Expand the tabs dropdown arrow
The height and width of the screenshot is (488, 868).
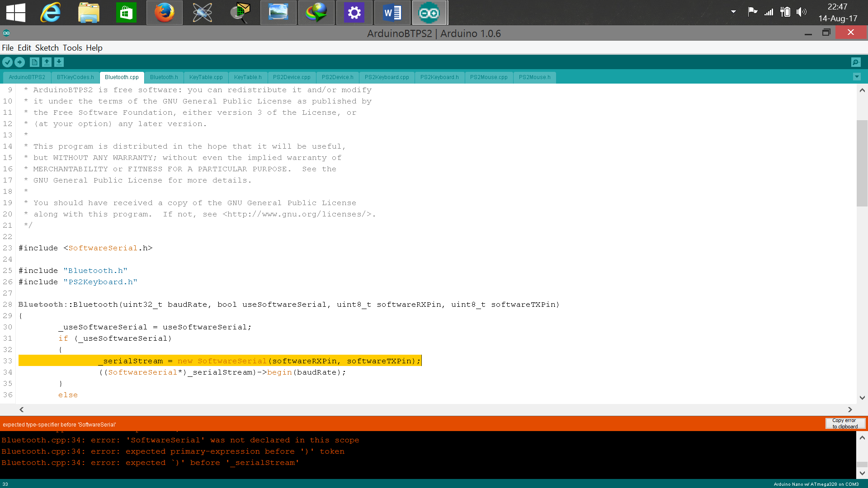click(857, 77)
